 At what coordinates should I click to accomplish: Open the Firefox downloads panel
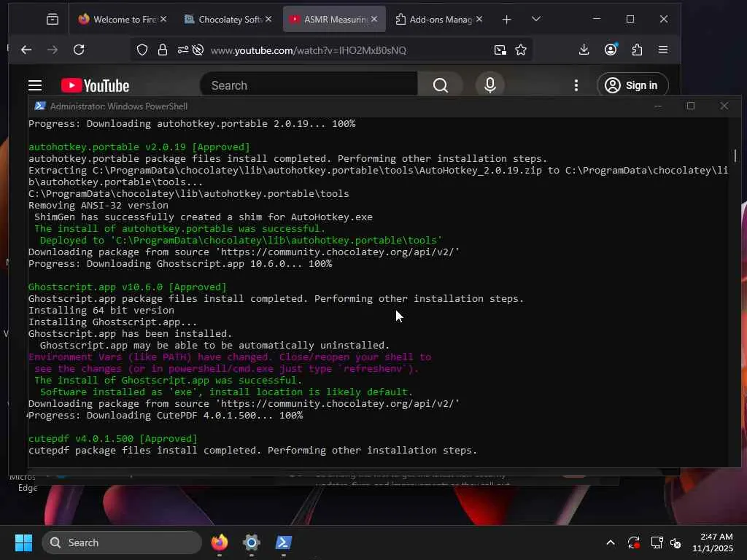point(584,50)
